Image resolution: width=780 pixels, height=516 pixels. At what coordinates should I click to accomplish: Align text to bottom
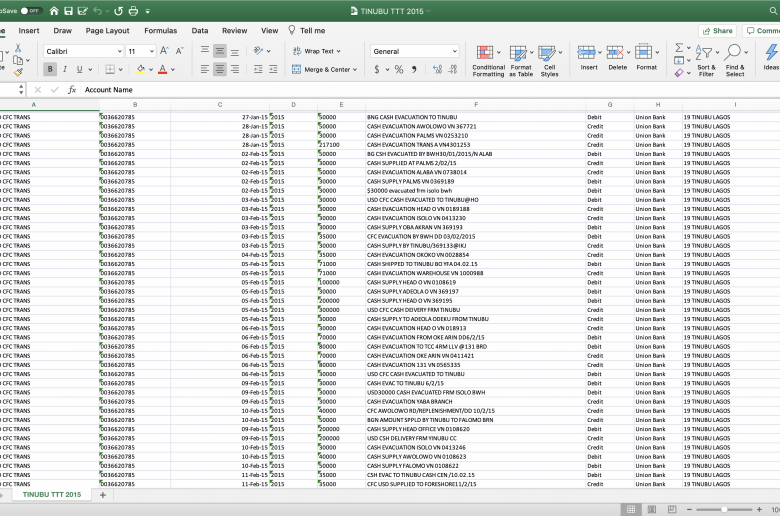tap(235, 51)
